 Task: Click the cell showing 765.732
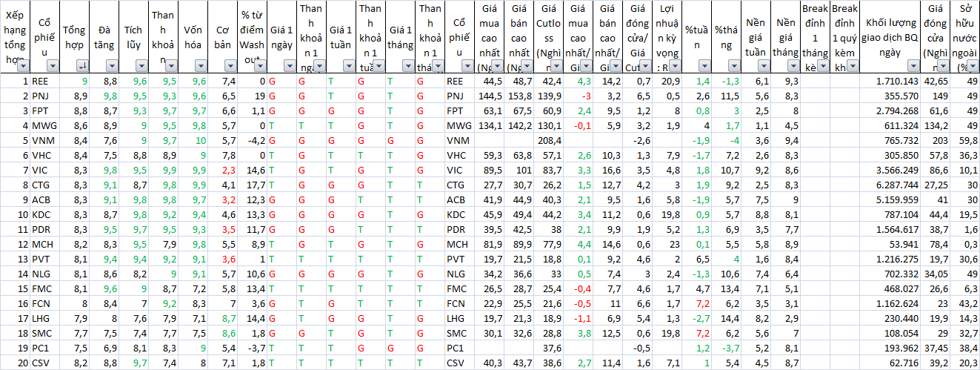coord(890,140)
